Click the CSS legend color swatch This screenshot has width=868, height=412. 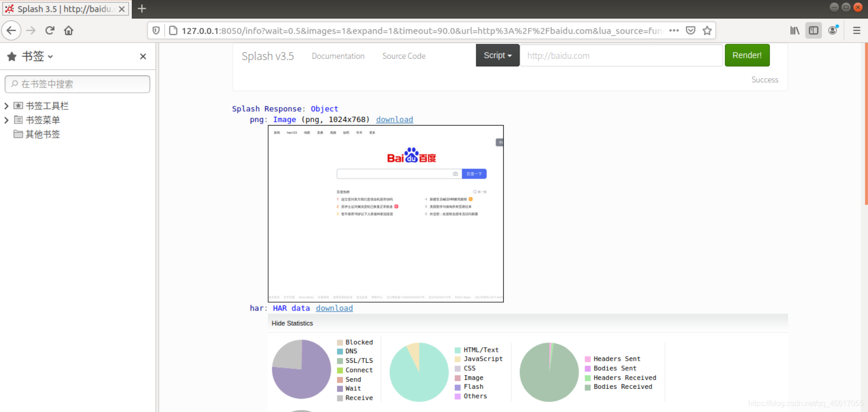coord(458,368)
